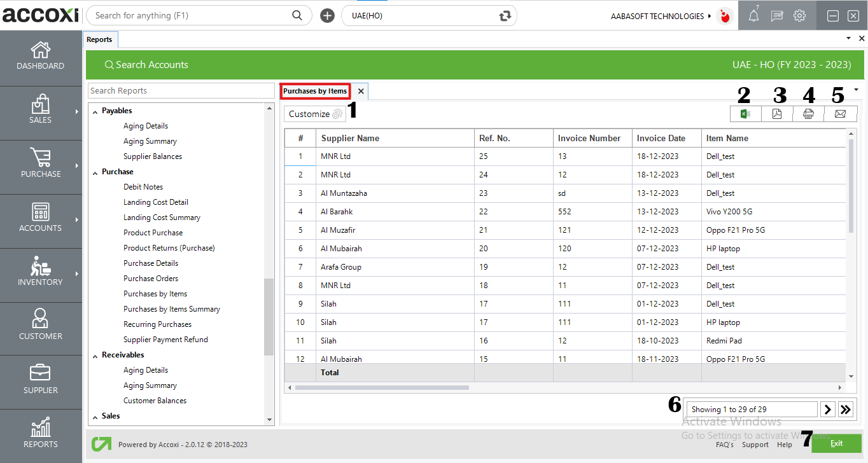
Task: Open the Dashboard from sidebar
Action: tap(41, 56)
